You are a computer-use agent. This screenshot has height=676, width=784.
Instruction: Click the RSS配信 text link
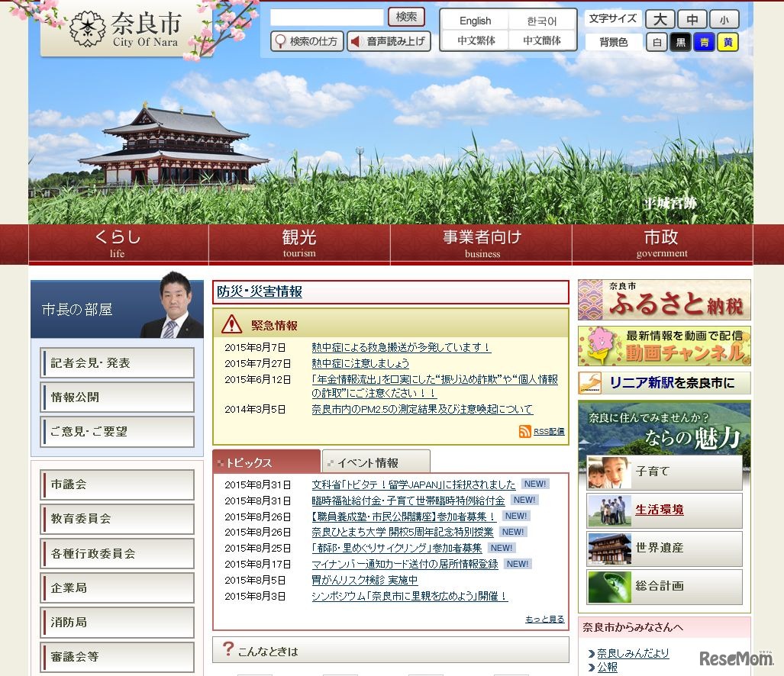click(549, 432)
